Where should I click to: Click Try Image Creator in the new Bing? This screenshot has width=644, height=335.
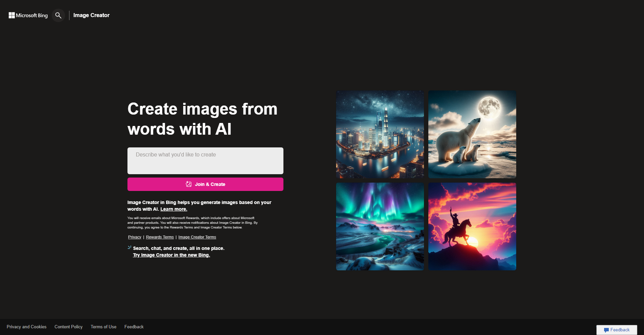point(171,255)
